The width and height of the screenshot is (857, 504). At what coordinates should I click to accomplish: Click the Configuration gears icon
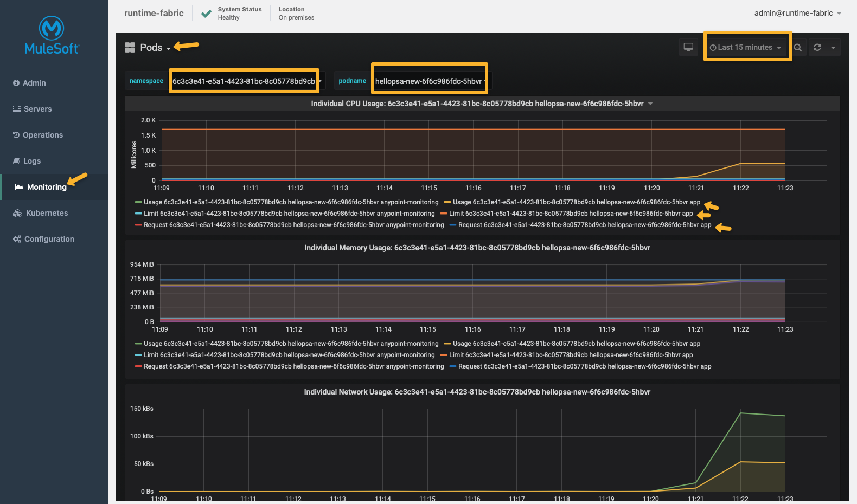(17, 239)
